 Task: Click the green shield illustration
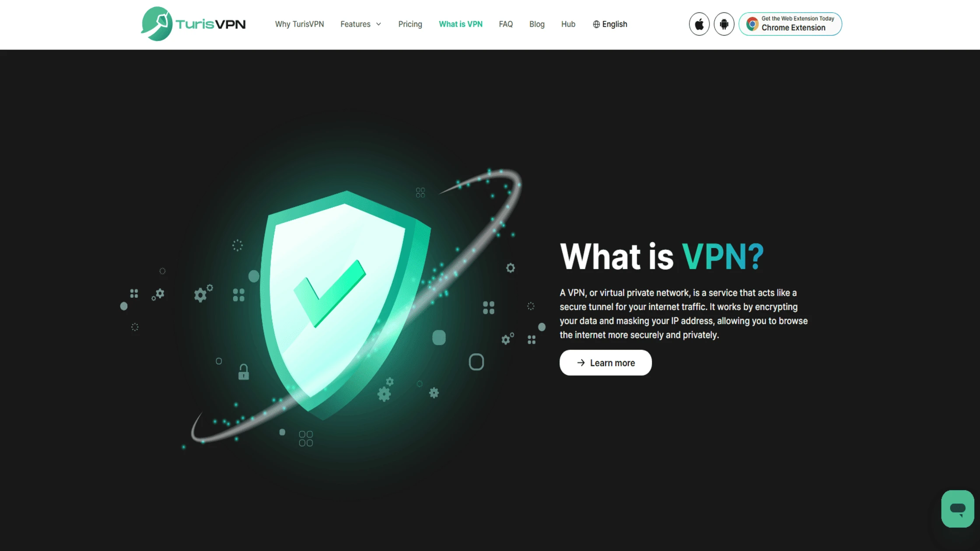[x=346, y=304]
